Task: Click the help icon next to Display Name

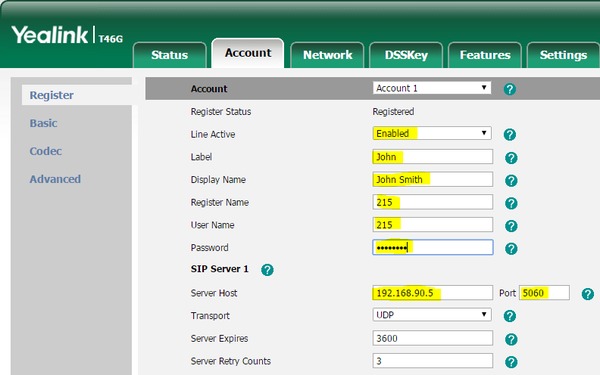Action: pos(511,181)
